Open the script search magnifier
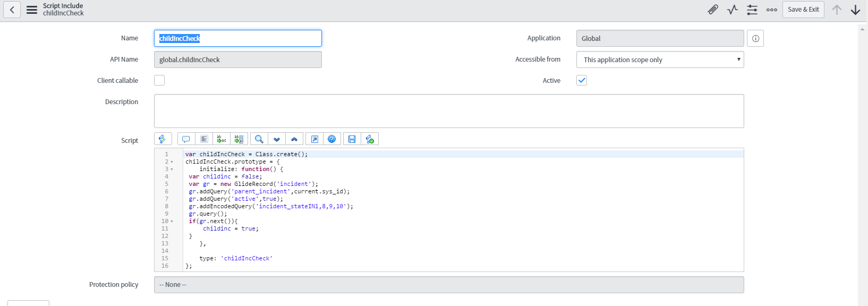This screenshot has height=306, width=868. point(259,139)
